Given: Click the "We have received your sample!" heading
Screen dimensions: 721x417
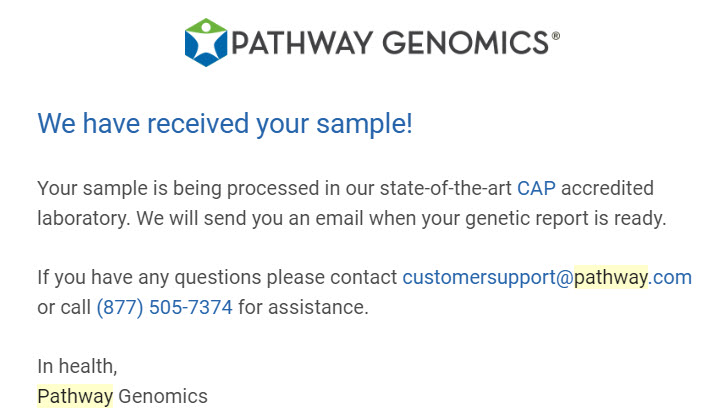Looking at the screenshot, I should pyautogui.click(x=225, y=124).
